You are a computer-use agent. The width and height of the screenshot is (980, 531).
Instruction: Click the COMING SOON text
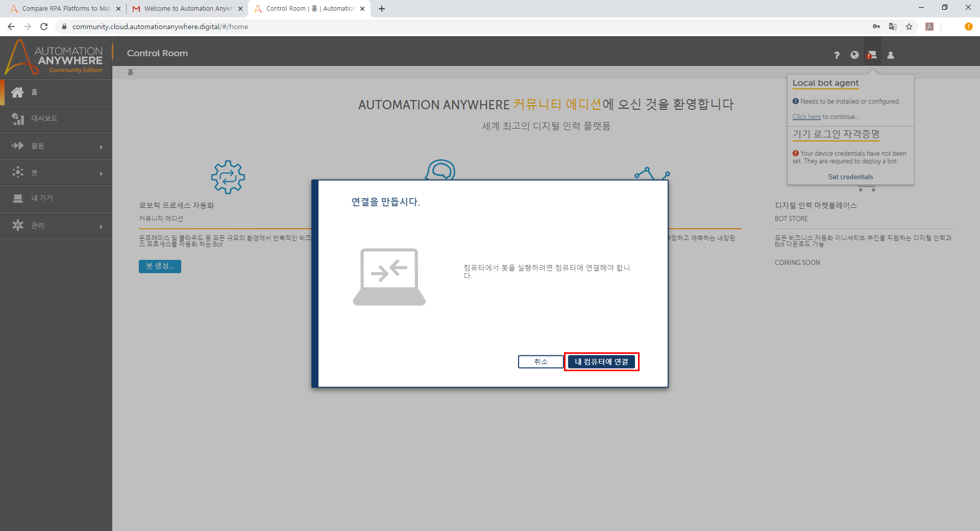[x=797, y=263]
